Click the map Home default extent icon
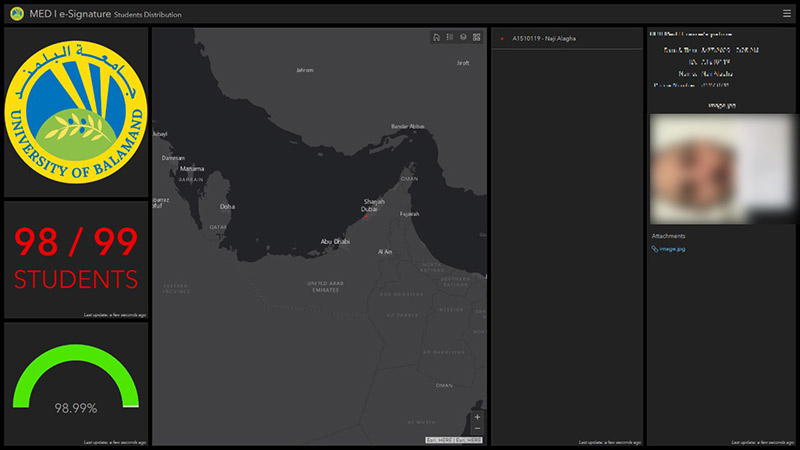This screenshot has height=450, width=800. coord(437,37)
